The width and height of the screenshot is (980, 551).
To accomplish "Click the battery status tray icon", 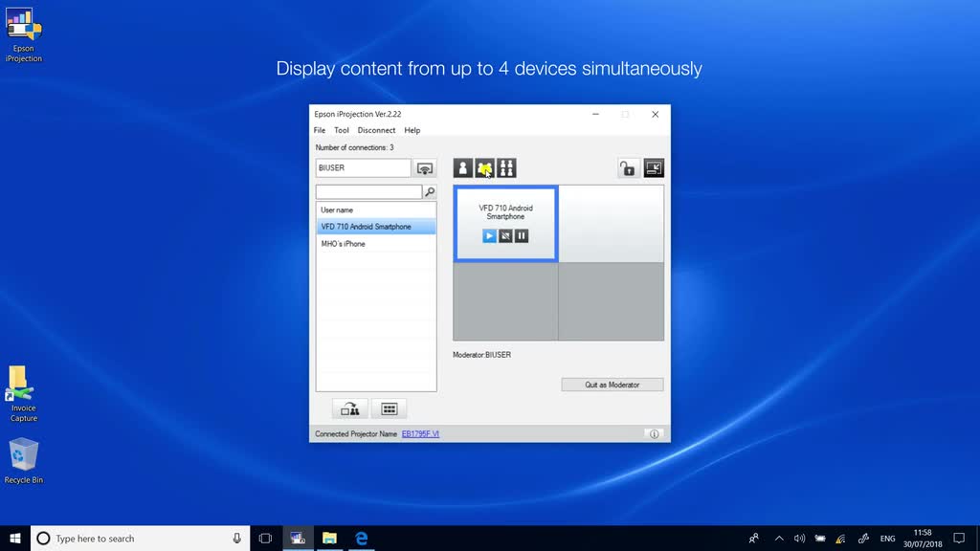I will tap(820, 539).
